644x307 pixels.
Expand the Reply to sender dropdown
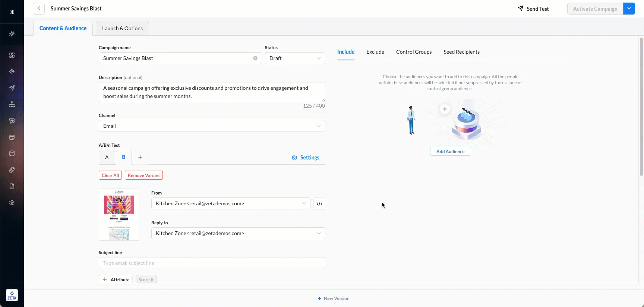pyautogui.click(x=238, y=233)
